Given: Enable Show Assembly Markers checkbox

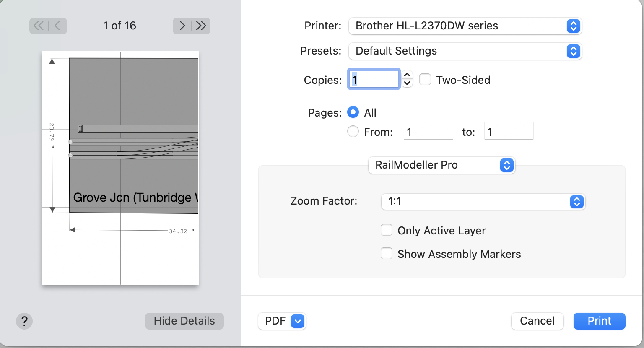Looking at the screenshot, I should 387,254.
